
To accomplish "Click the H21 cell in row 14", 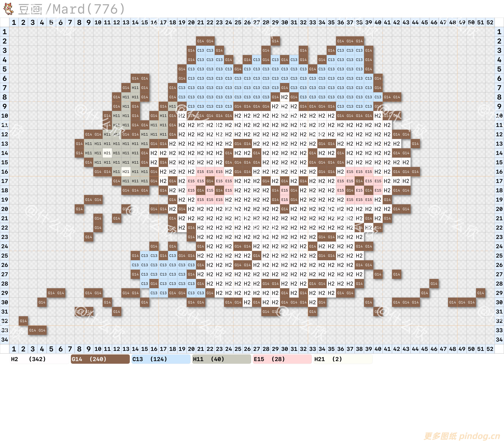I will click(x=107, y=153).
